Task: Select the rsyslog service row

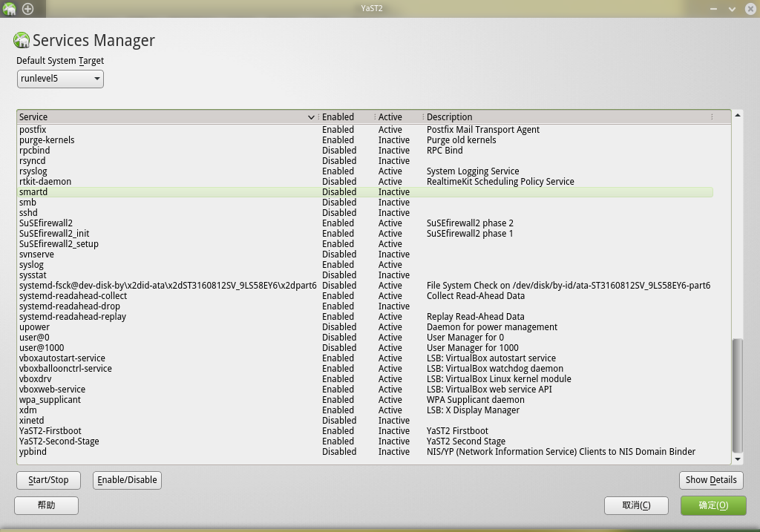Action: pos(365,171)
